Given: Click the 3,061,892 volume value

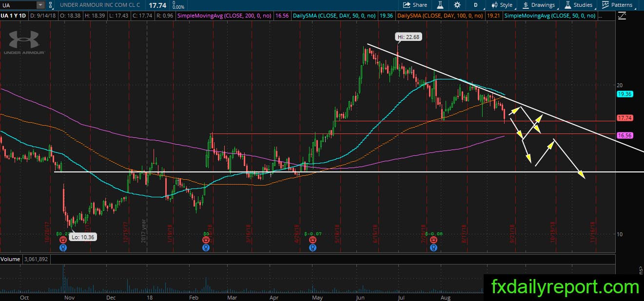Looking at the screenshot, I should click(35, 259).
